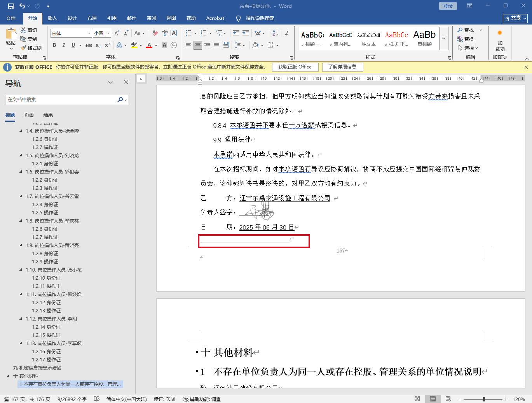Justify the paragraph text
This screenshot has width=532, height=403.
click(x=216, y=45)
